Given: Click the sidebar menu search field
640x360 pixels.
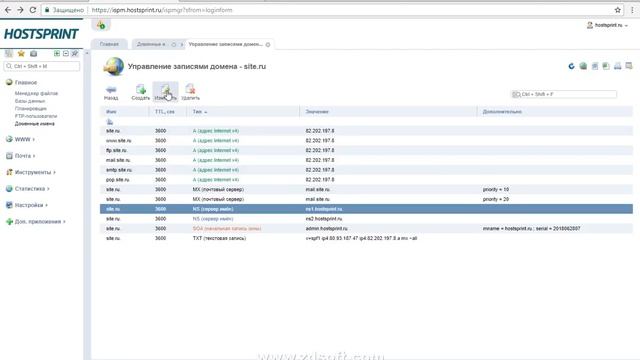Looking at the screenshot, I should coord(42,66).
